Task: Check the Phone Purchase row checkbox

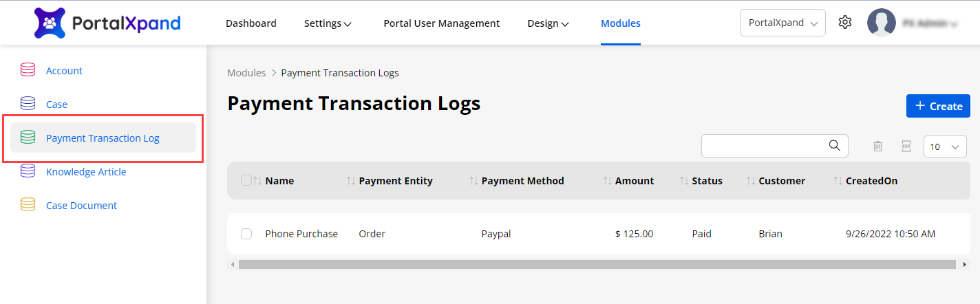Action: (x=246, y=234)
